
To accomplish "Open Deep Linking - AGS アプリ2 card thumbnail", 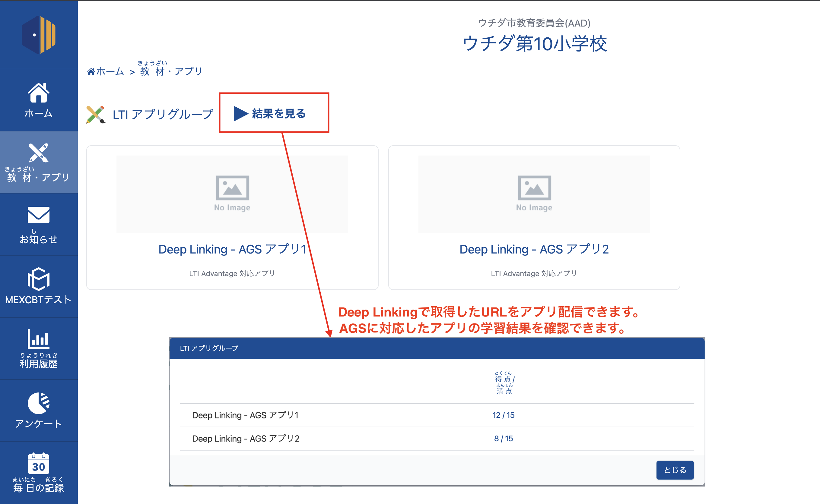I will pos(534,194).
